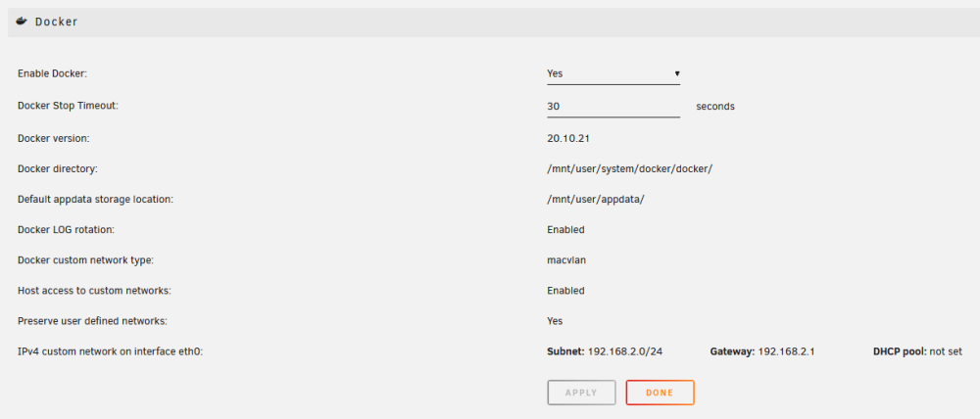Click the Enabled value for Host access
Screen dimensions: 980x419
565,291
